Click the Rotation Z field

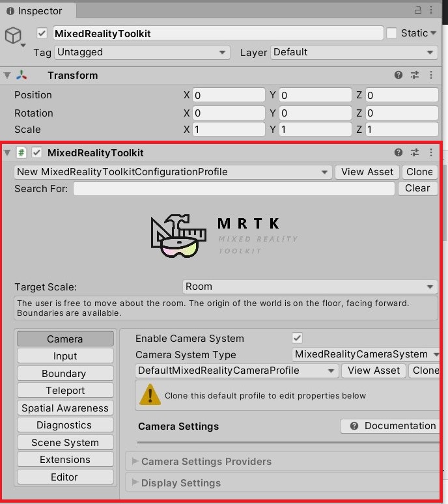(x=402, y=113)
